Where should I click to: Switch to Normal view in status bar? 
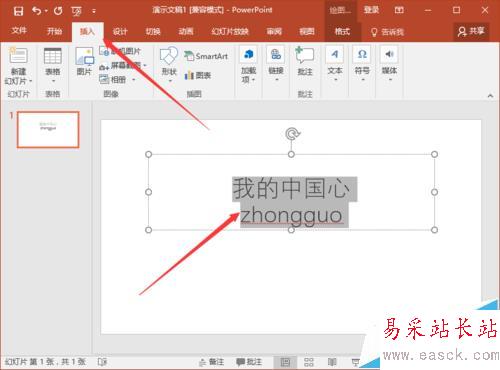point(285,362)
